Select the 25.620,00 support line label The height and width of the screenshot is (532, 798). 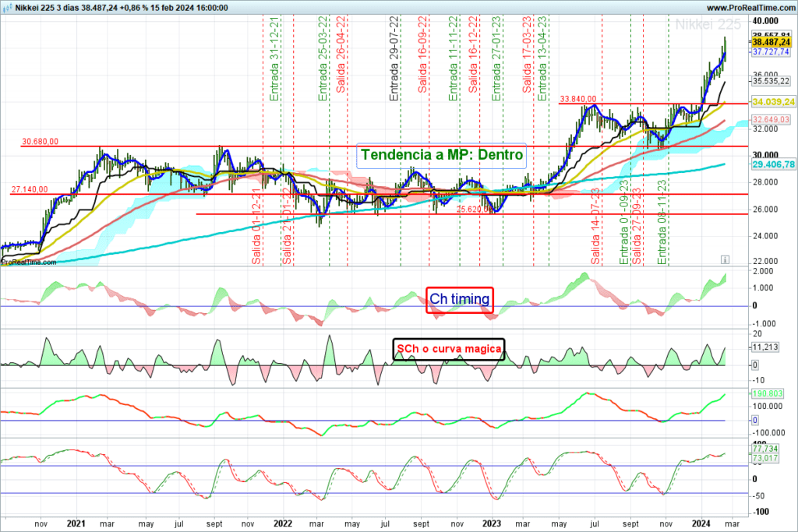pos(475,209)
